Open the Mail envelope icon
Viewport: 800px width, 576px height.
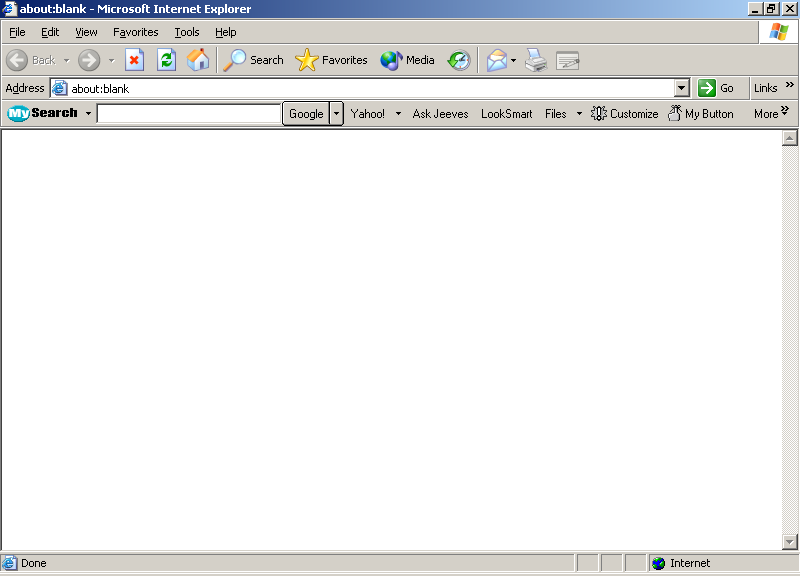tap(496, 60)
